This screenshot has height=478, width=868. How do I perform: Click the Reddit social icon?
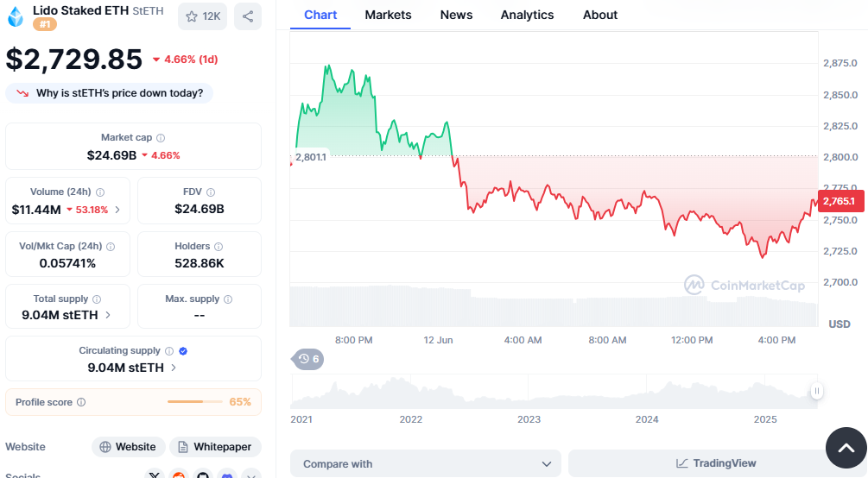pyautogui.click(x=179, y=475)
